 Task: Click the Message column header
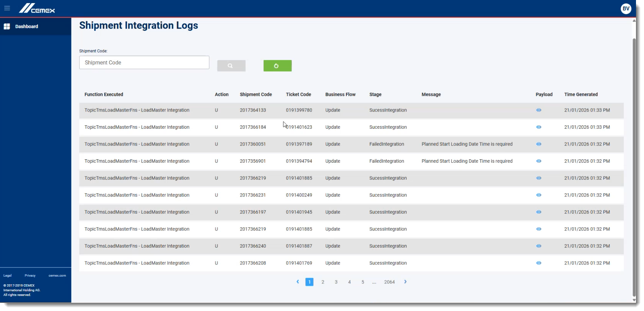431,94
